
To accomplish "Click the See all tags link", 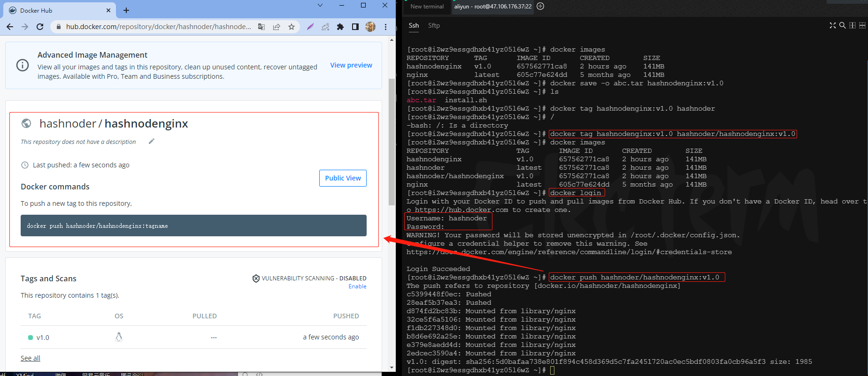I will click(31, 358).
